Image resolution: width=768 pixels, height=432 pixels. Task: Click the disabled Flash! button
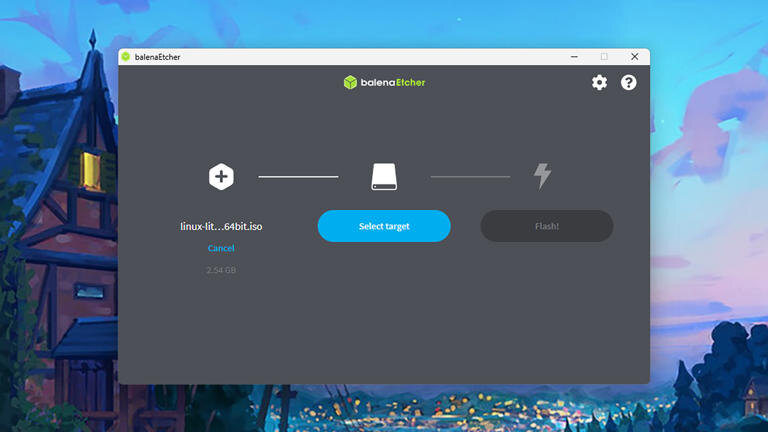tap(547, 226)
